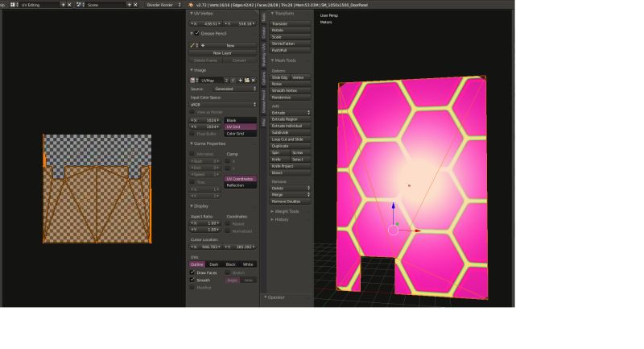Click the grease pencil draw icon

pyautogui.click(x=192, y=46)
